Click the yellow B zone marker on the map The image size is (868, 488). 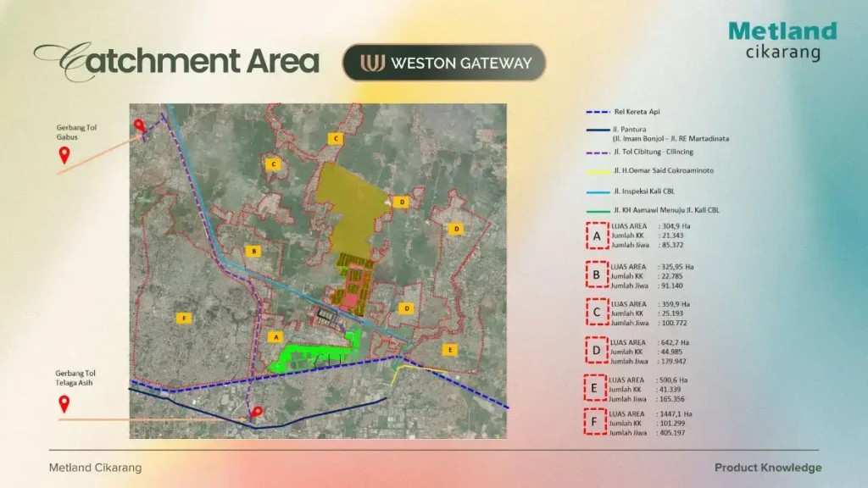252,251
